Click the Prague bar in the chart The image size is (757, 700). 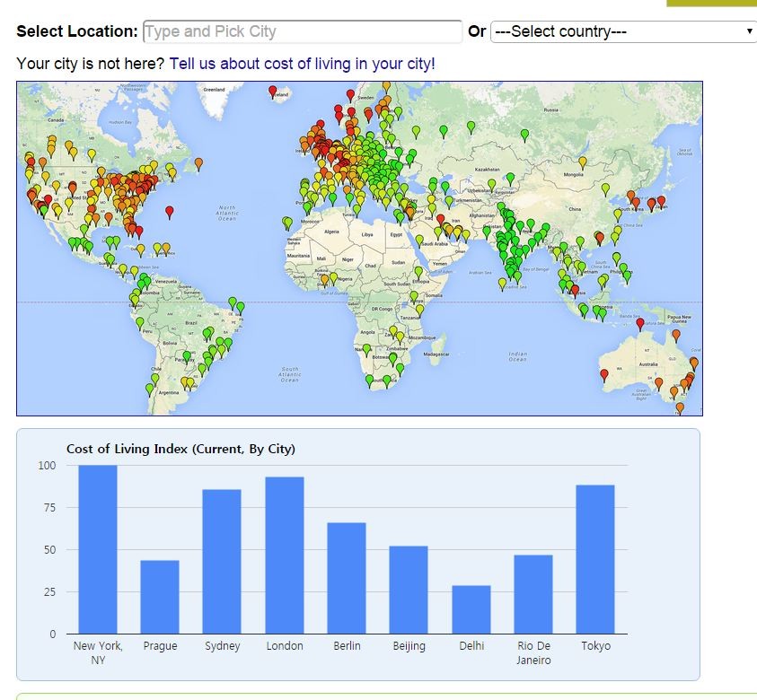[x=160, y=597]
